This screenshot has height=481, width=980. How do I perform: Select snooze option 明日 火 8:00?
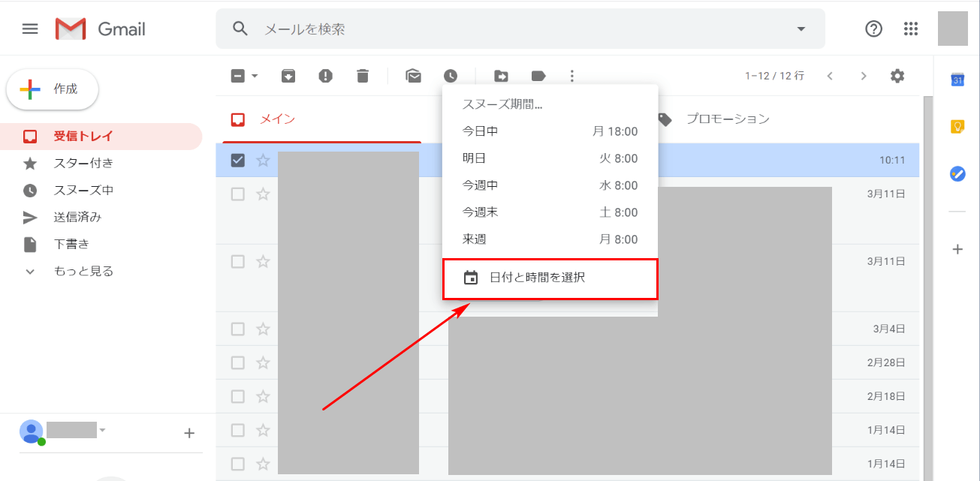(x=550, y=158)
